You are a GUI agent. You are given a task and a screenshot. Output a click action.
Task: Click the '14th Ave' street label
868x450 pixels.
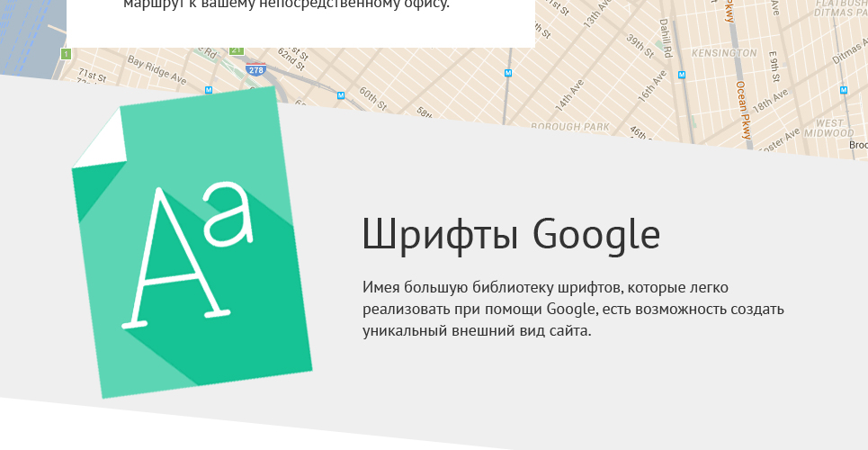[569, 94]
